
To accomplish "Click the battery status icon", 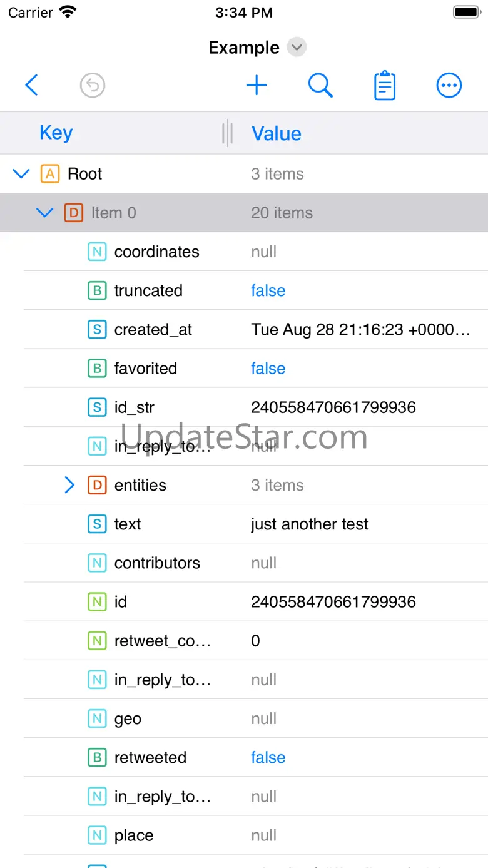I will click(x=467, y=12).
